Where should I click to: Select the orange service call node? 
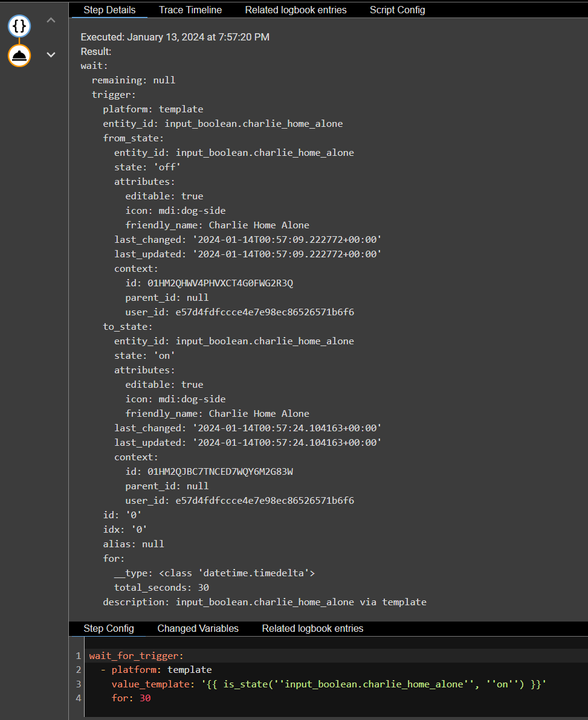(x=19, y=54)
